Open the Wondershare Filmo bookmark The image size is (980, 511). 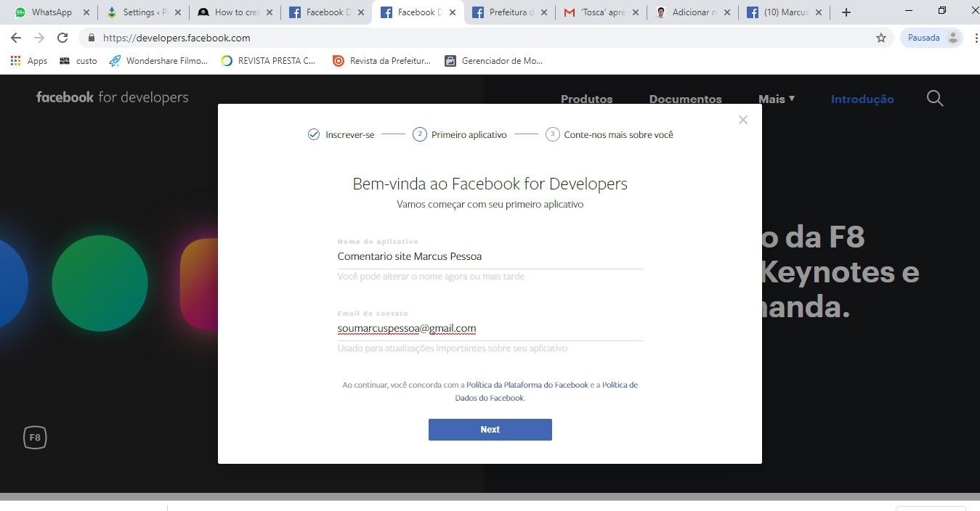click(x=158, y=61)
